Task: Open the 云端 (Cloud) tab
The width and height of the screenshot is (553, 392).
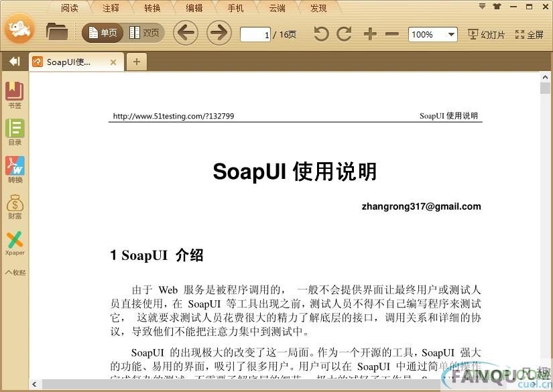Action: tap(278, 8)
